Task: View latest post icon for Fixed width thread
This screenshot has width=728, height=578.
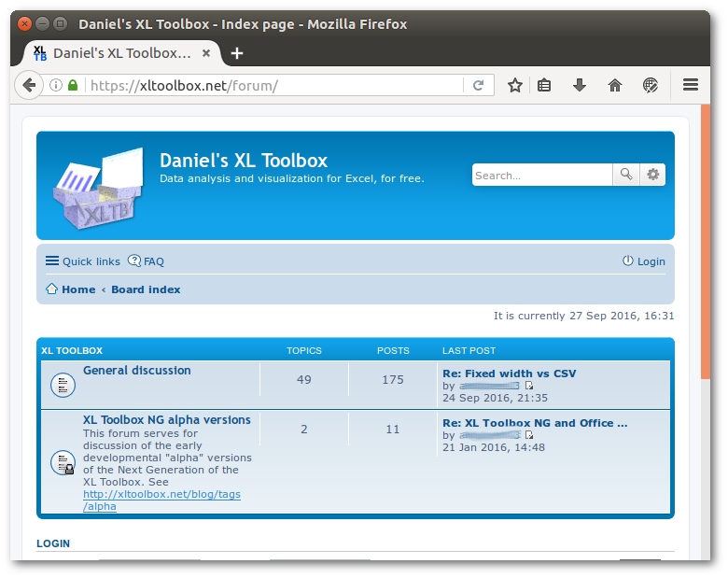Action: 529,386
